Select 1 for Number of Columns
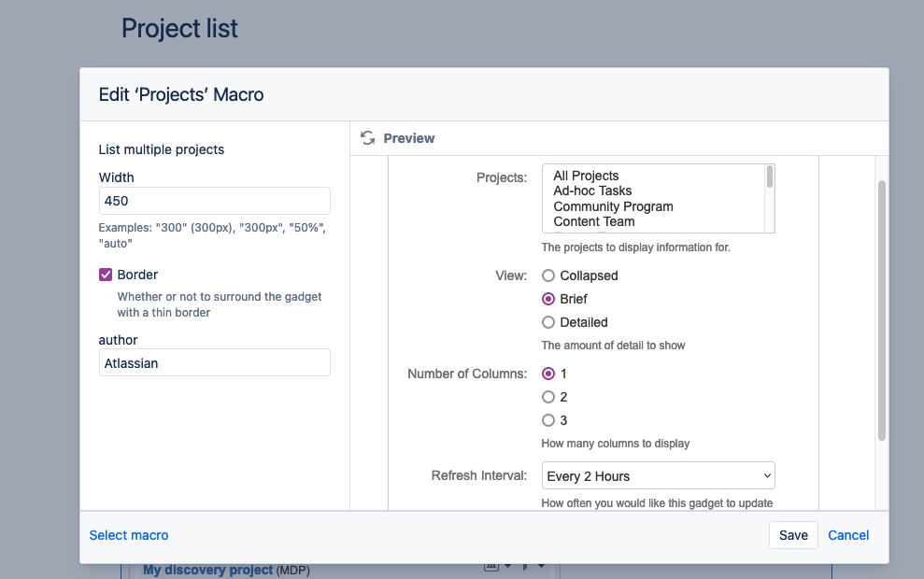This screenshot has height=579, width=924. 548,374
